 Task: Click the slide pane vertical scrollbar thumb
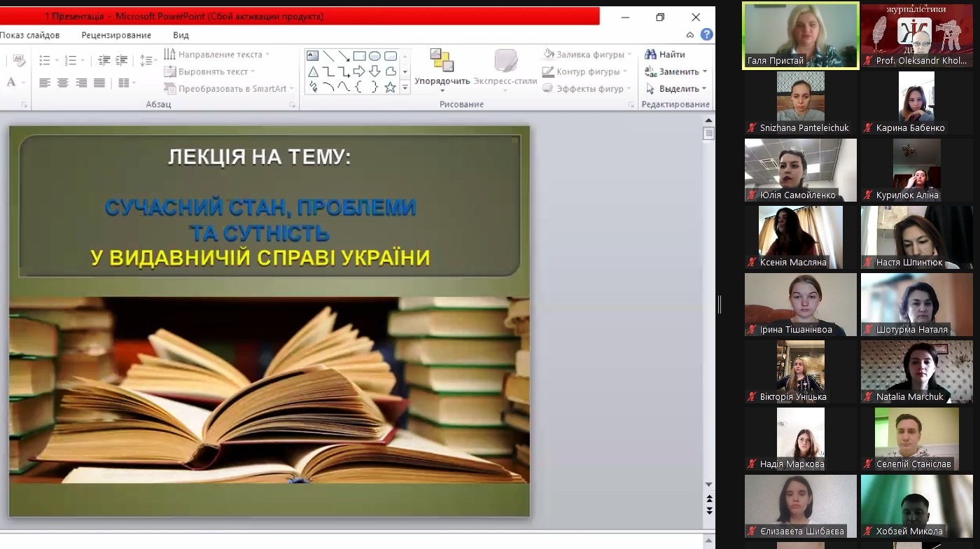pos(708,133)
